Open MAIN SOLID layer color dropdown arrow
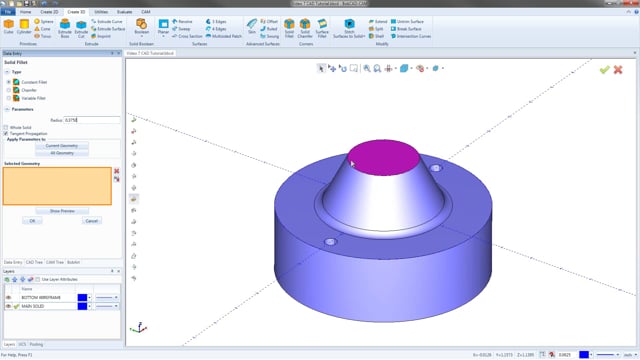The image size is (640, 360). [89, 306]
